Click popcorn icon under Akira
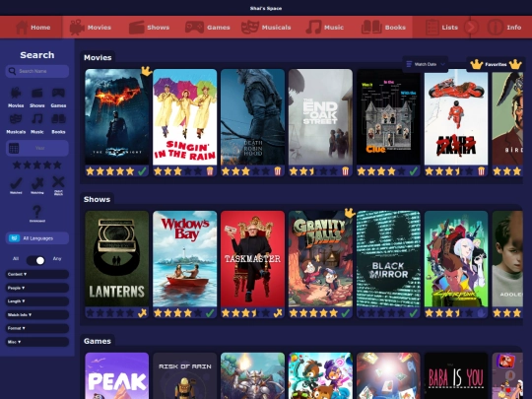 pos(481,171)
